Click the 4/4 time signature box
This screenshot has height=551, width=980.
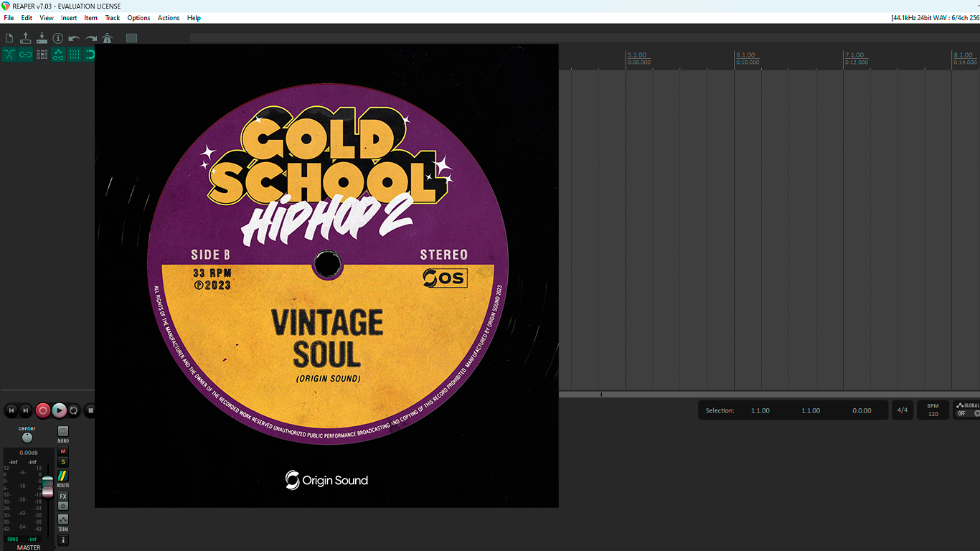pos(903,410)
